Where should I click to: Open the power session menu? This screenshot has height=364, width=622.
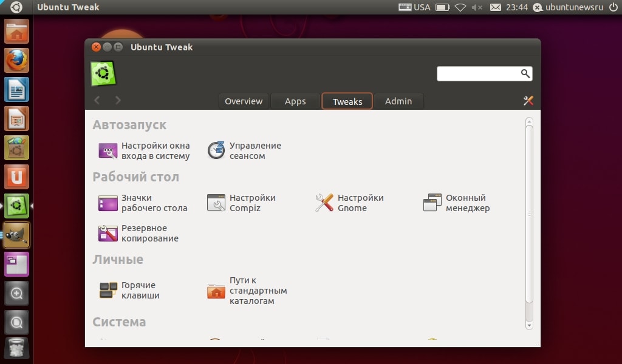(x=613, y=7)
